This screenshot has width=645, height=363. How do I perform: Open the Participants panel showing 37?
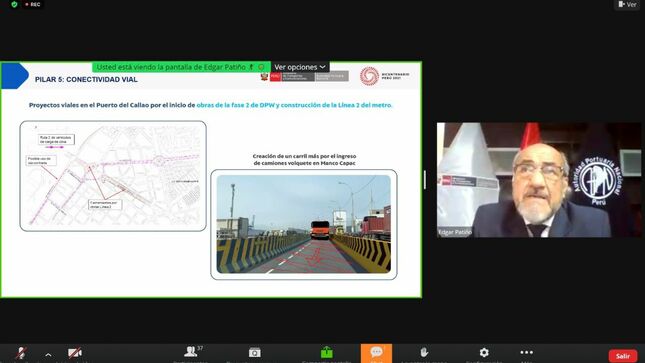tap(191, 353)
